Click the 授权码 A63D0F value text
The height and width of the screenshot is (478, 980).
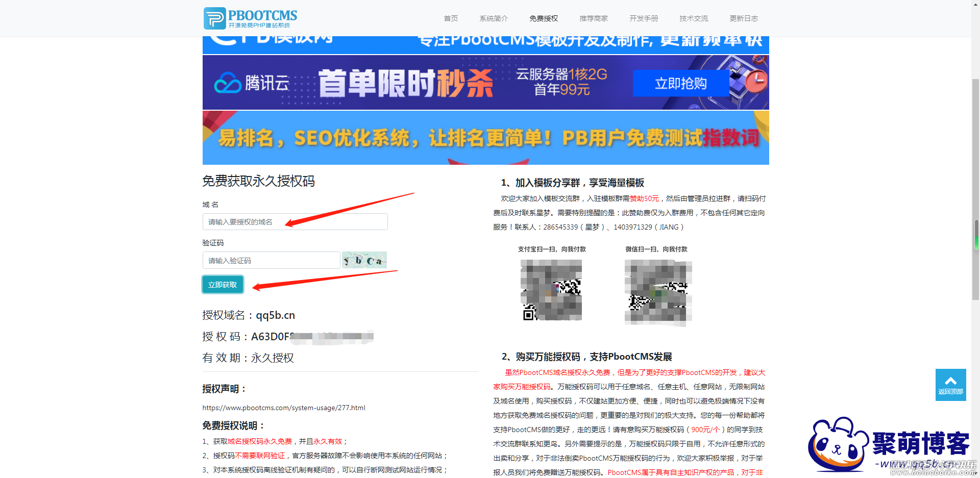[288, 337]
